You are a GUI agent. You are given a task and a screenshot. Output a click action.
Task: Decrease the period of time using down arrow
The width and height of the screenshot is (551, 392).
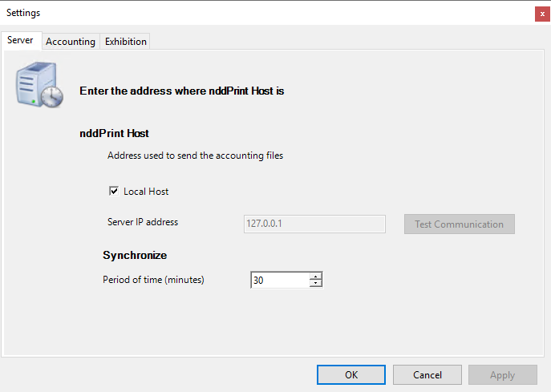(316, 284)
